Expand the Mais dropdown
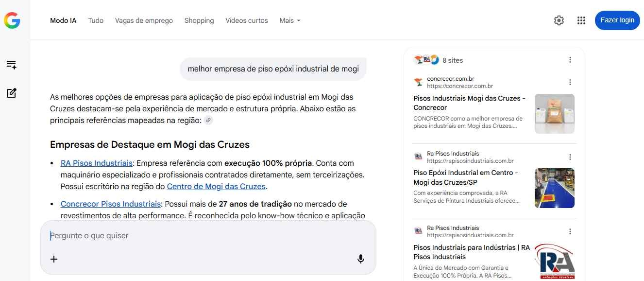 (x=290, y=20)
